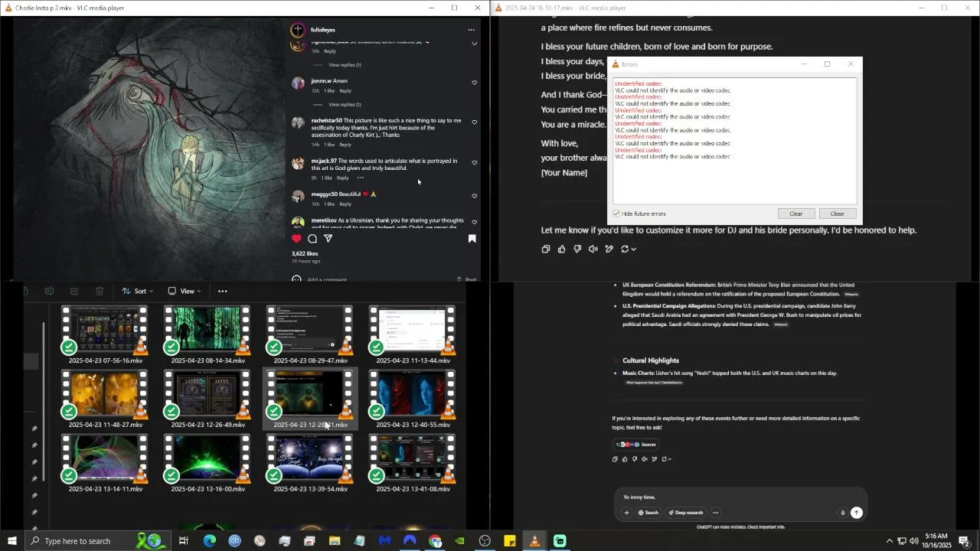Click the delete trash icon in Explorer toolbar
The height and width of the screenshot is (551, 980).
click(x=100, y=291)
